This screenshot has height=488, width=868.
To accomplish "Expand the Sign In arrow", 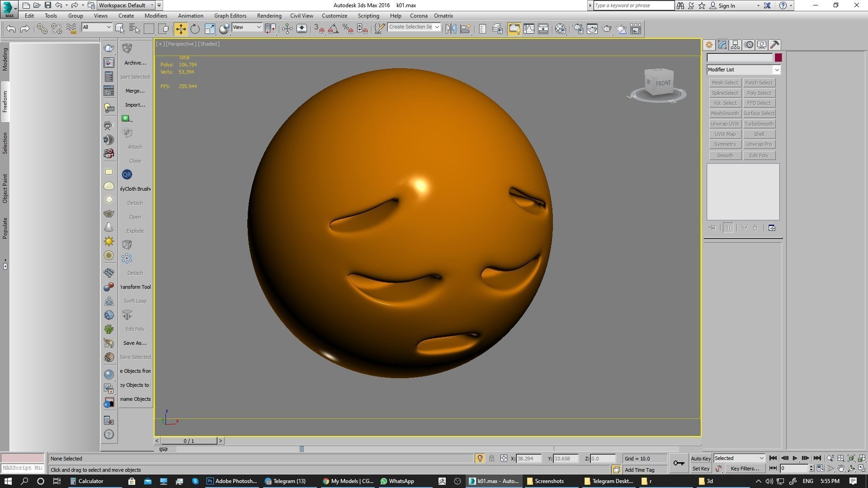I will pyautogui.click(x=758, y=6).
